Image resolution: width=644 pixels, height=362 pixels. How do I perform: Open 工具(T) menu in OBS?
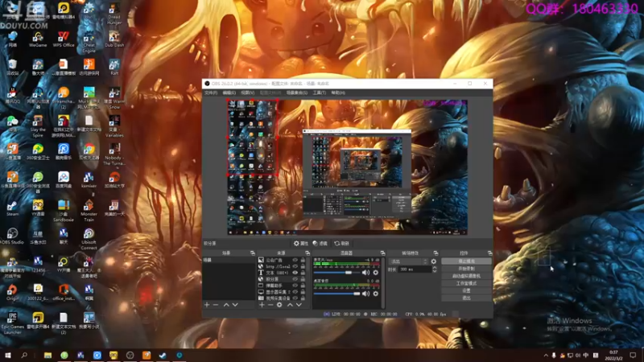click(319, 93)
